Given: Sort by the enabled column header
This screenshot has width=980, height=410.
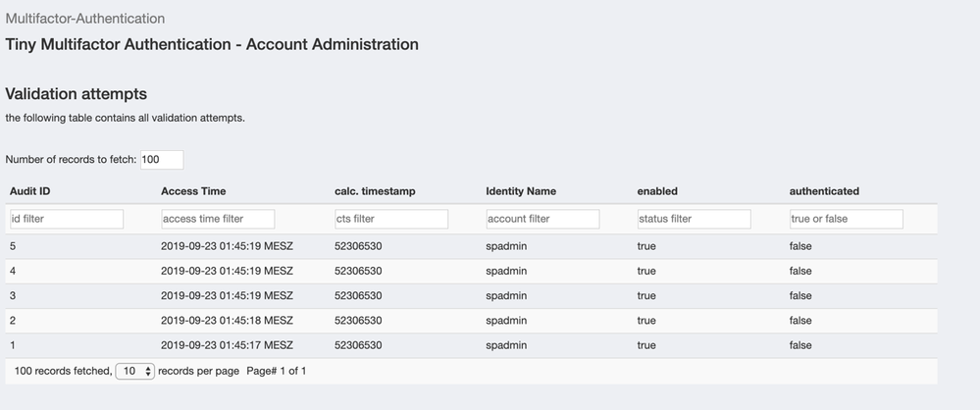Looking at the screenshot, I should pos(657,191).
